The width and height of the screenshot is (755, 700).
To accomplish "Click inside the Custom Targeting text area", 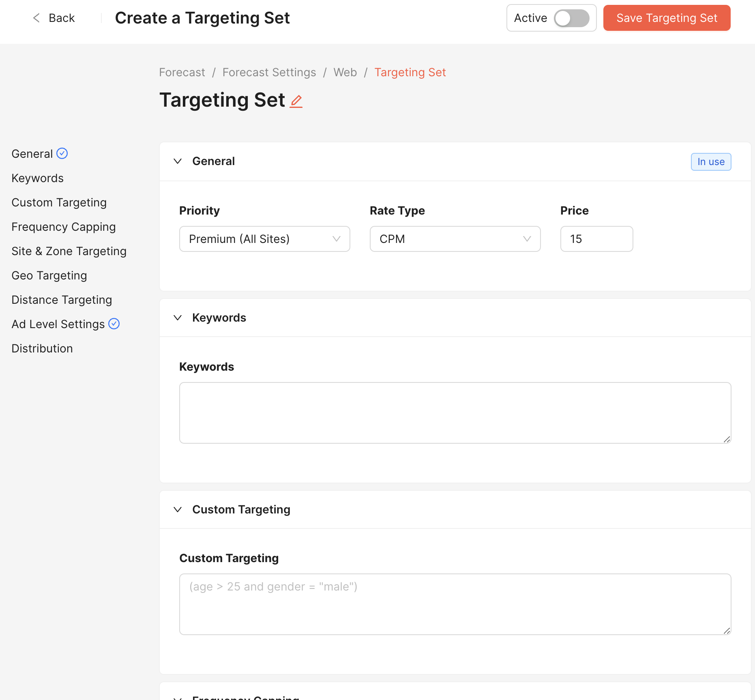I will click(x=455, y=604).
